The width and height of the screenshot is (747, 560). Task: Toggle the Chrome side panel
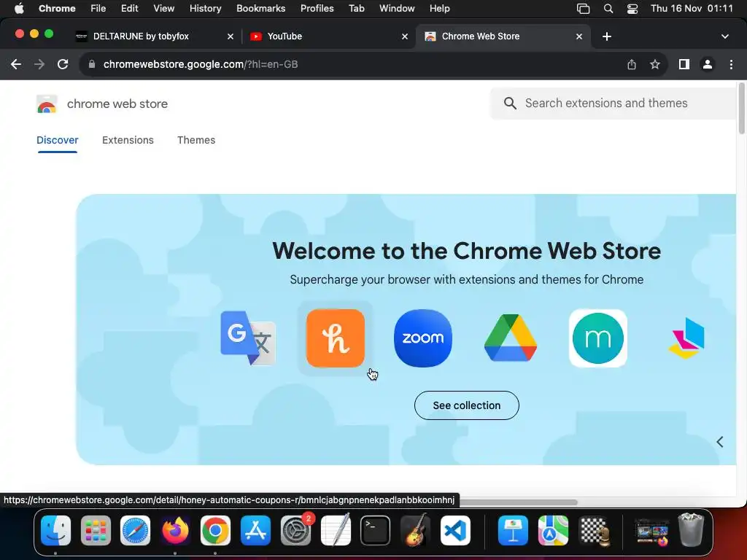(684, 64)
